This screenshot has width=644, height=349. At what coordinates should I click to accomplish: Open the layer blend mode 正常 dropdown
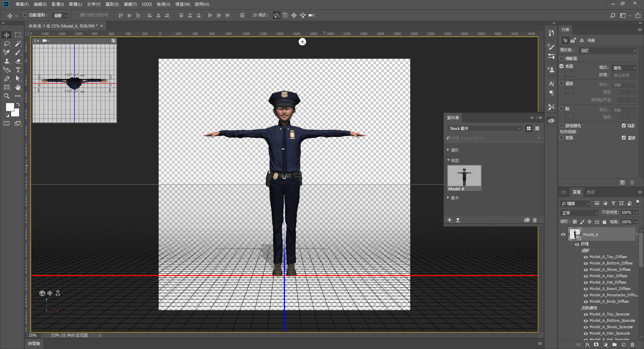(579, 213)
